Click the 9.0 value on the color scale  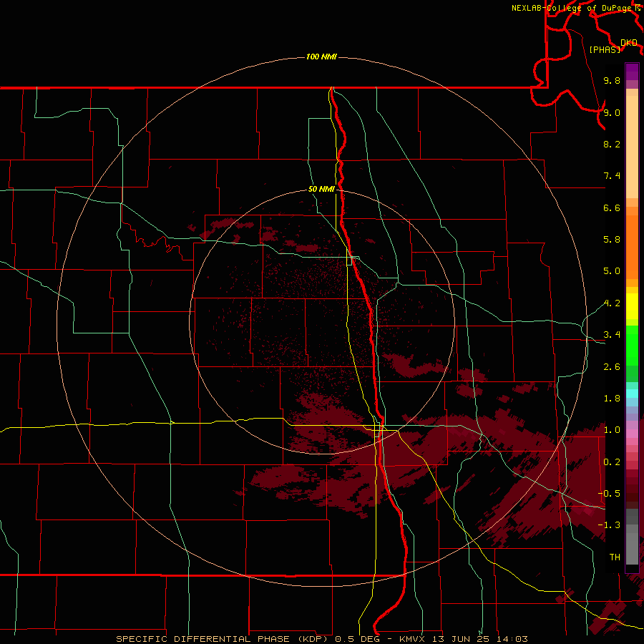point(612,112)
